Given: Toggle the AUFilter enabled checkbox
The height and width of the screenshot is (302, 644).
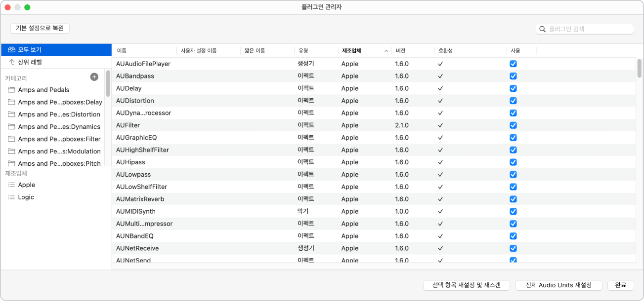Looking at the screenshot, I should [513, 125].
